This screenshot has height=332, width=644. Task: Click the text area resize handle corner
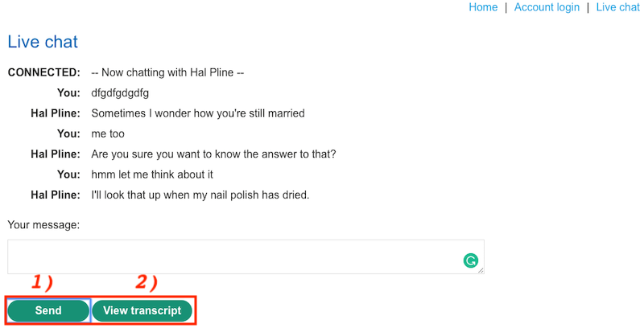tap(481, 270)
